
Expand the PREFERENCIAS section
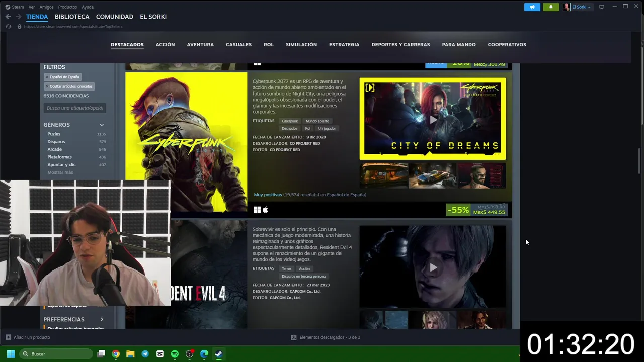102,319
